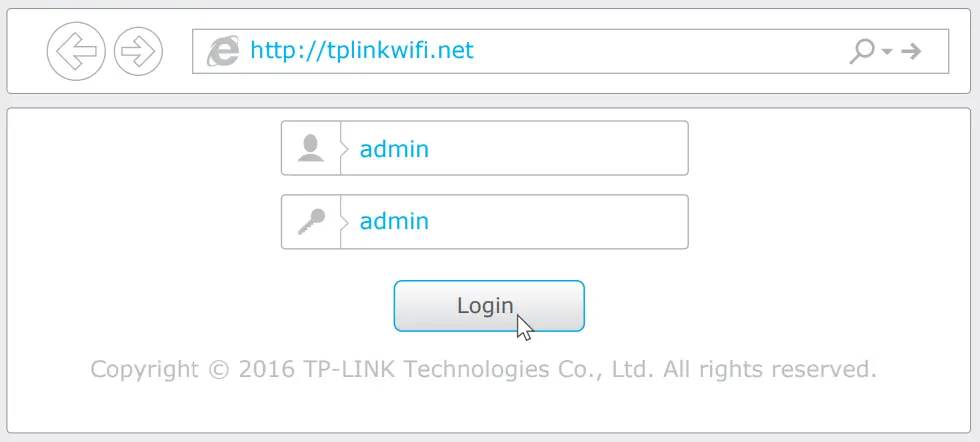The width and height of the screenshot is (980, 442).
Task: Open the search dropdown arrow
Action: [887, 51]
